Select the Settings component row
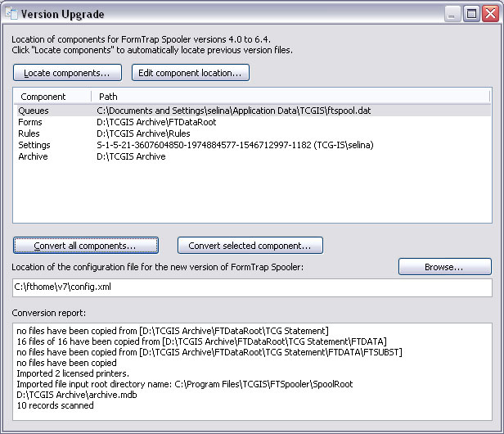 pyautogui.click(x=34, y=145)
